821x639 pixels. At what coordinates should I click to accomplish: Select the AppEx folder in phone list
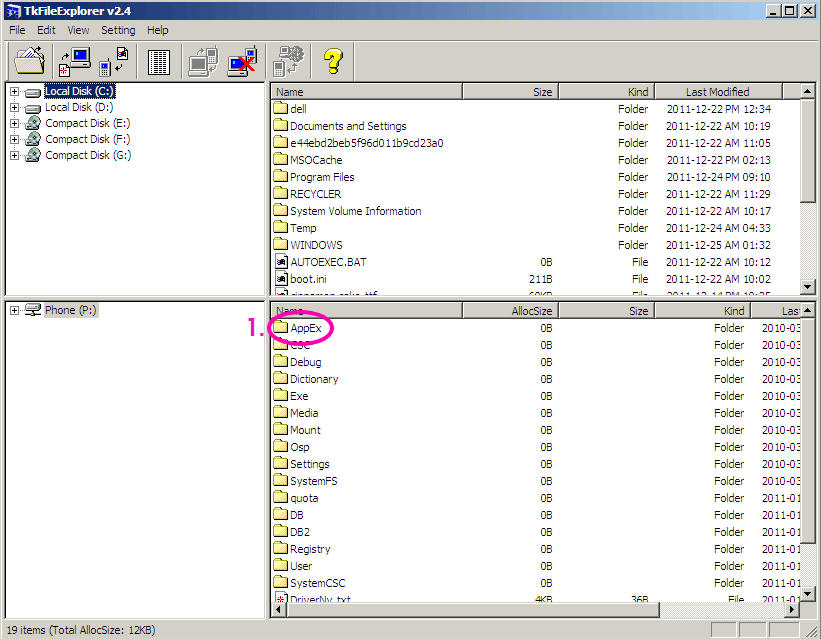(307, 328)
